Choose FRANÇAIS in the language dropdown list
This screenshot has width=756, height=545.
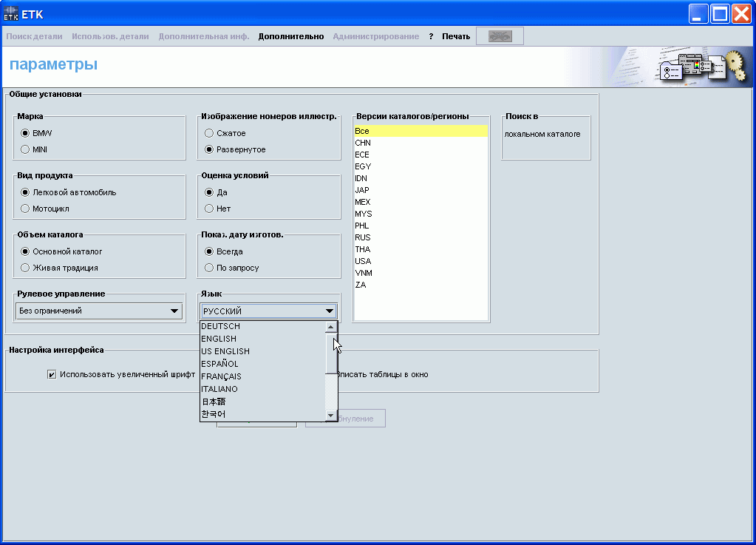221,376
